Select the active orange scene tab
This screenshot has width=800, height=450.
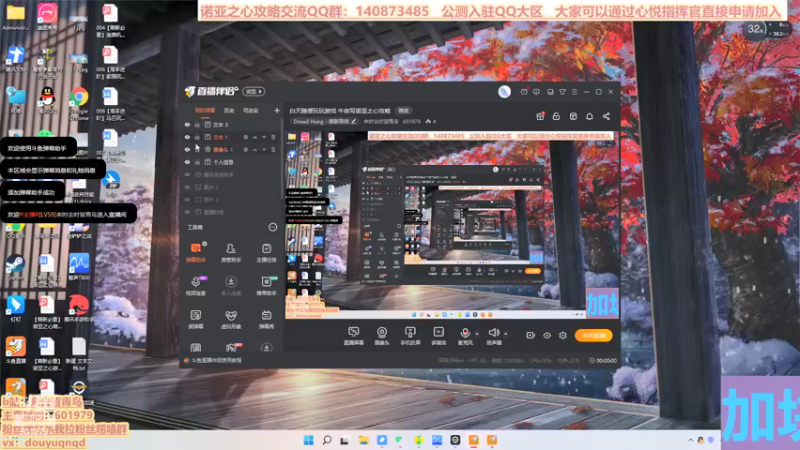[205, 110]
